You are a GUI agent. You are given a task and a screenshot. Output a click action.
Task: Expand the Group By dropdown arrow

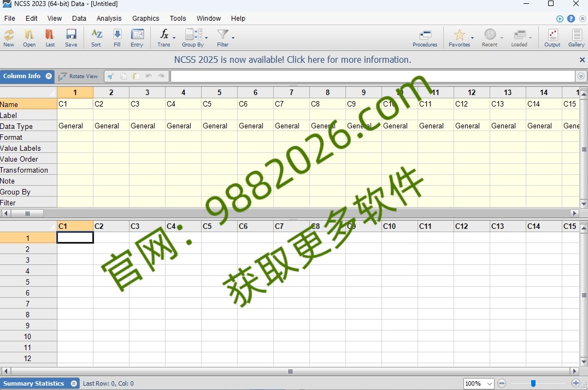coord(206,38)
